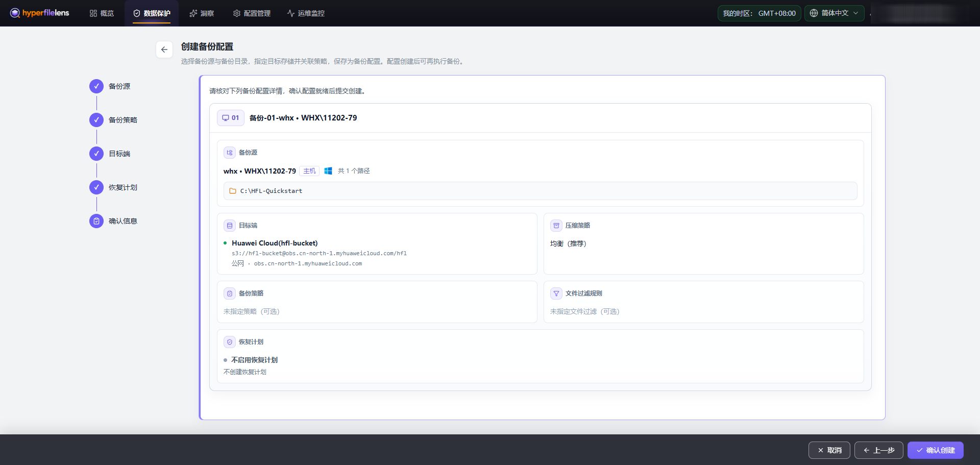Click 不启用恢复计划 status text
This screenshot has width=980, height=465.
[x=254, y=360]
